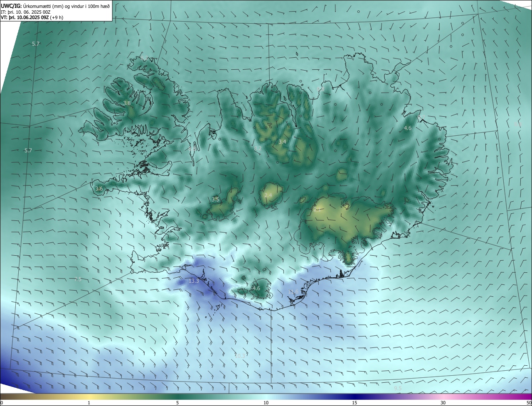Click the 50 tick on the color scale
The image size is (532, 406).
(529, 403)
